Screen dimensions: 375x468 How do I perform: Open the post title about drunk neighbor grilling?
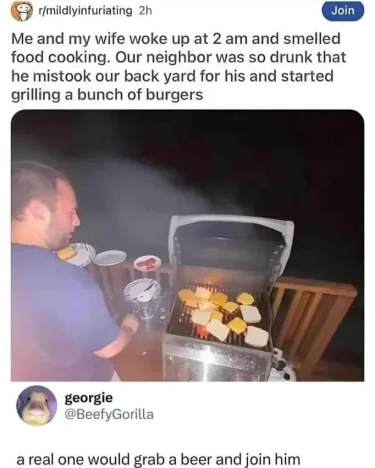tap(179, 66)
